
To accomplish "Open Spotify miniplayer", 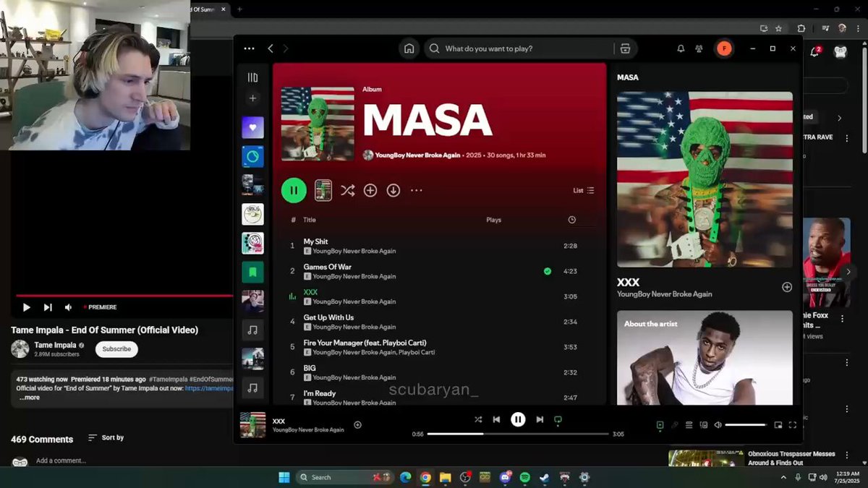I will (778, 425).
